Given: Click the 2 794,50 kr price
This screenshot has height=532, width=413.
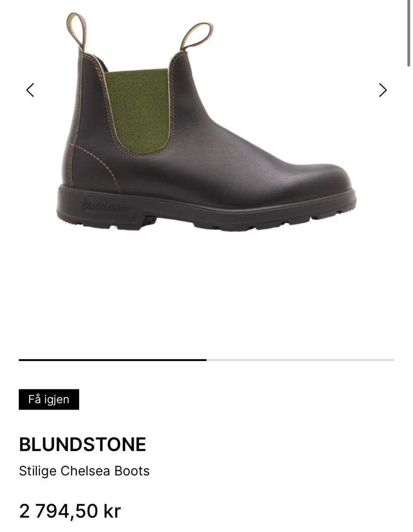Looking at the screenshot, I should coord(70,511).
